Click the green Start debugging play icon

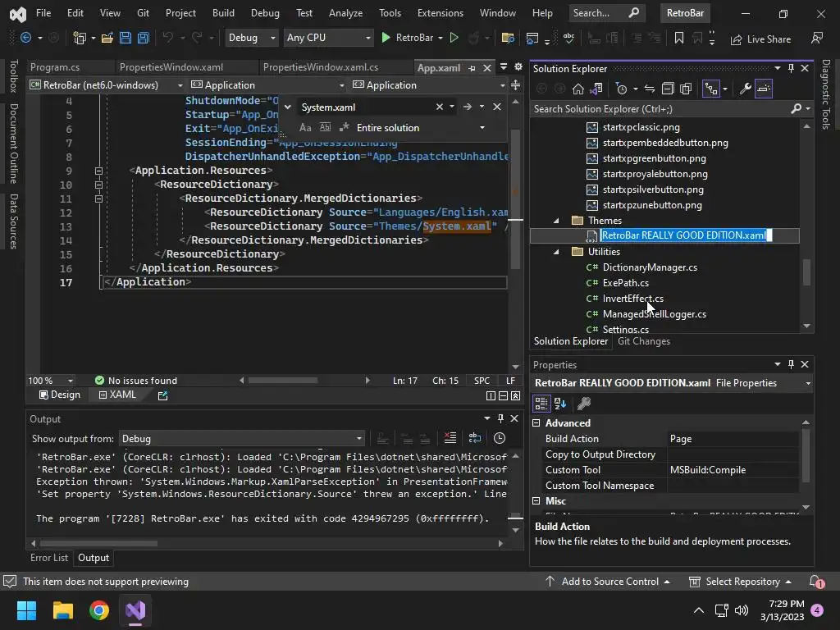click(386, 38)
